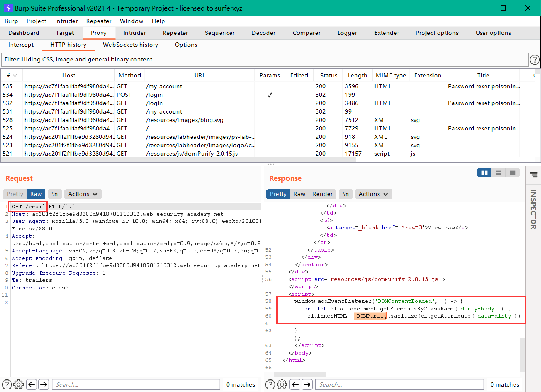Switch to Target tab
Screen dimensions: 541x392
click(65, 33)
